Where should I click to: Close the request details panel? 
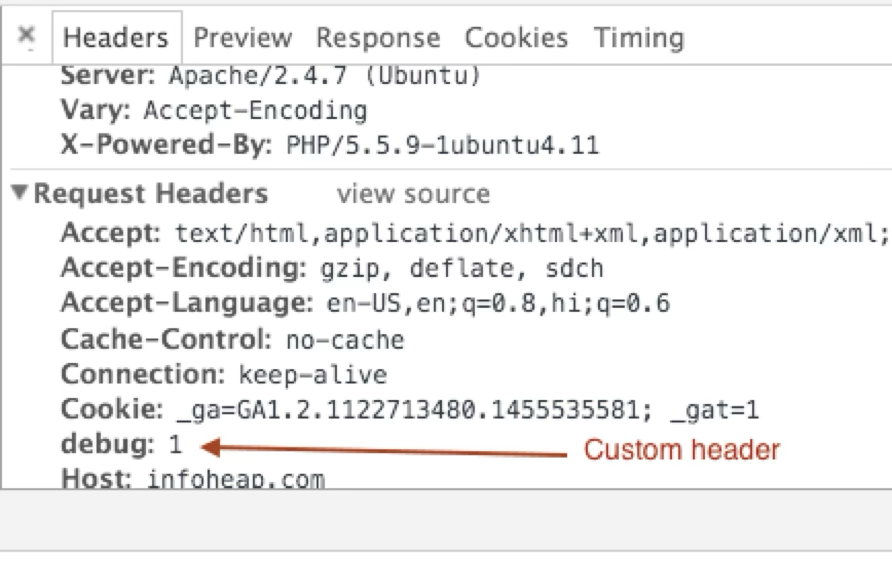[26, 36]
